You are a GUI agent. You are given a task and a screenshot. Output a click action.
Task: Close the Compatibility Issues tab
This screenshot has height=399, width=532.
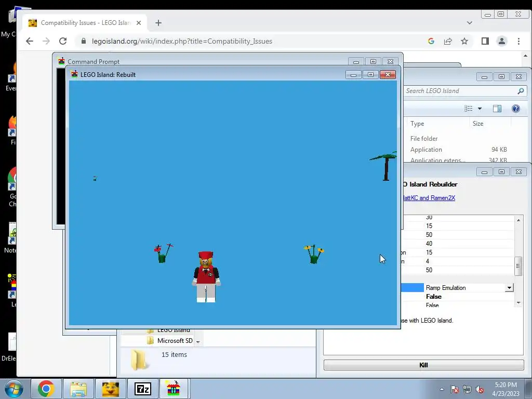tap(138, 23)
